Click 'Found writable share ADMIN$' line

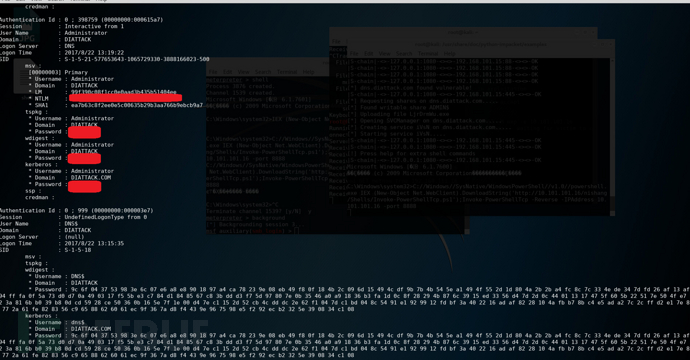tap(399, 108)
